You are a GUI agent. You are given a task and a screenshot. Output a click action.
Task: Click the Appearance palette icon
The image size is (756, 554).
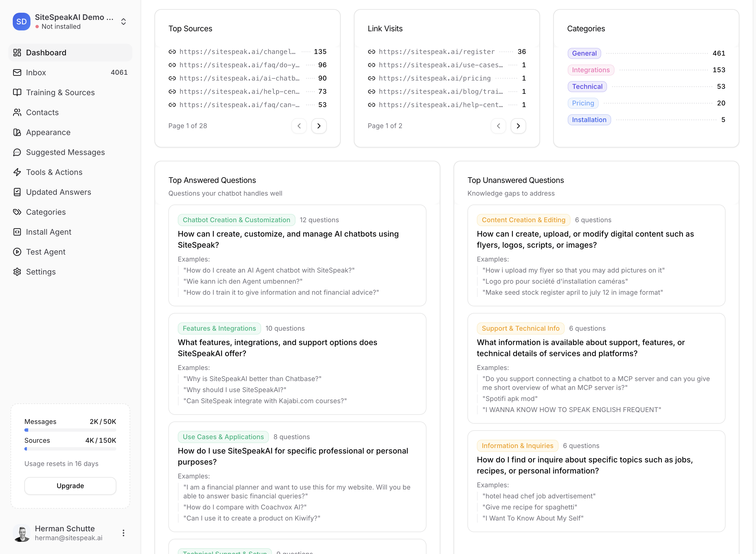tap(17, 132)
